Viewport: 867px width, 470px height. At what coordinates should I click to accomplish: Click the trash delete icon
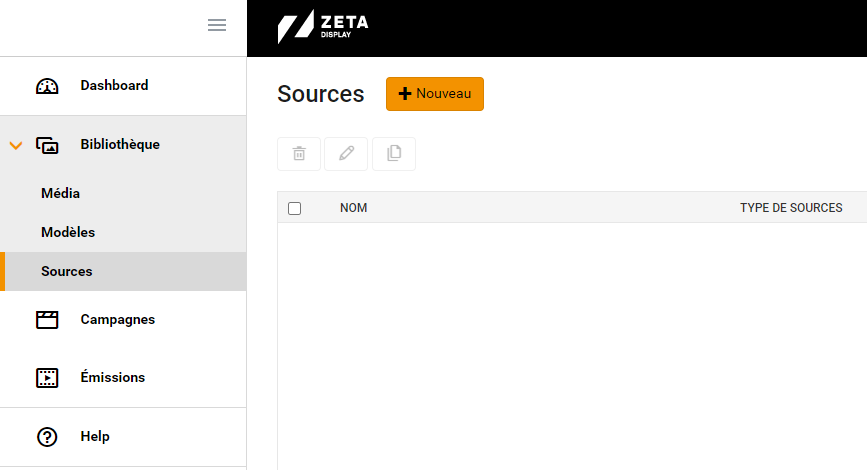(299, 154)
